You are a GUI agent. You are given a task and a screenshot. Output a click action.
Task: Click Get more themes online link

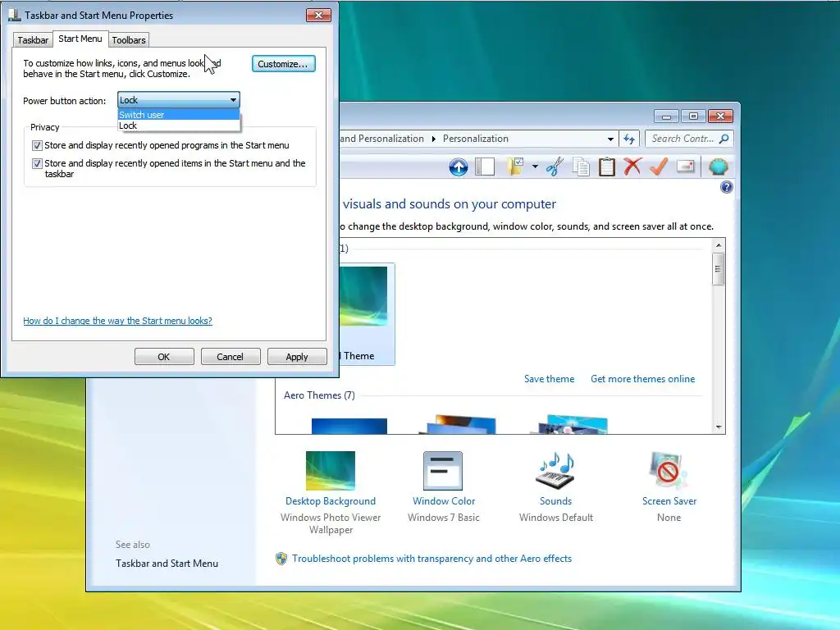click(x=643, y=379)
